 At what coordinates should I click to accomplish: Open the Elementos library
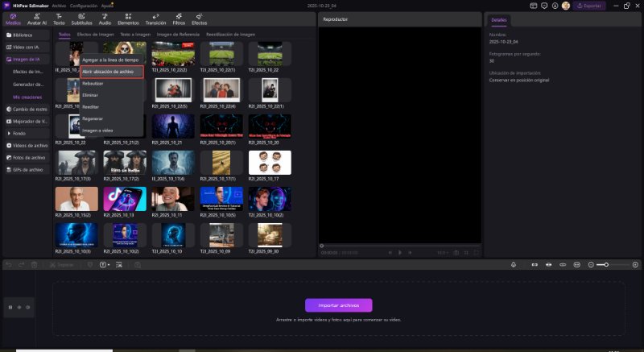[x=128, y=19]
